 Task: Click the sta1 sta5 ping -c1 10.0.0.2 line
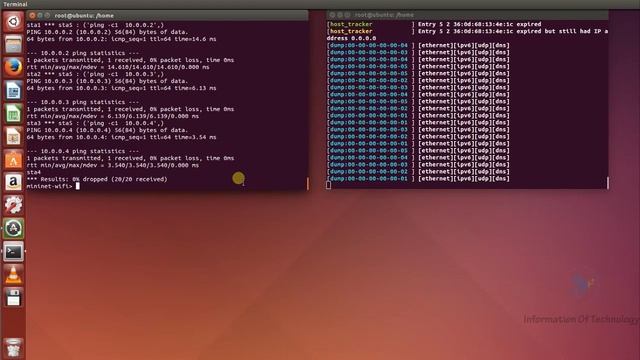pos(95,25)
